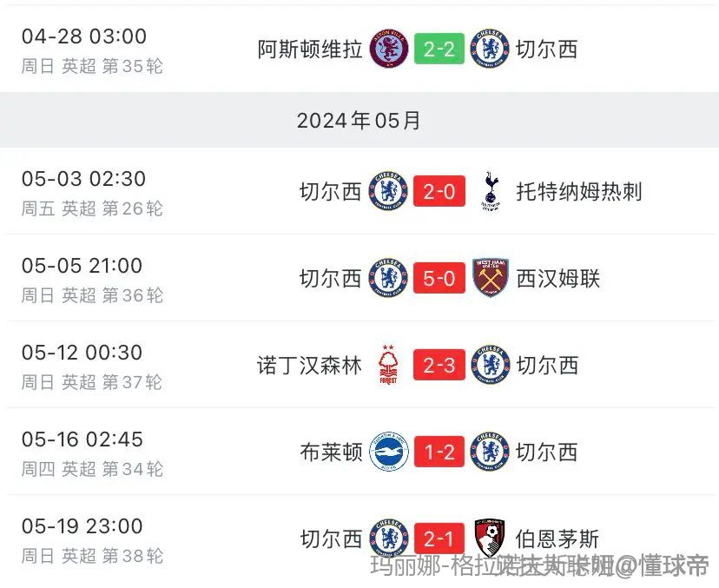This screenshot has height=588, width=719.
Task: Open the 2-0 score against Tottenham
Action: pyautogui.click(x=439, y=191)
